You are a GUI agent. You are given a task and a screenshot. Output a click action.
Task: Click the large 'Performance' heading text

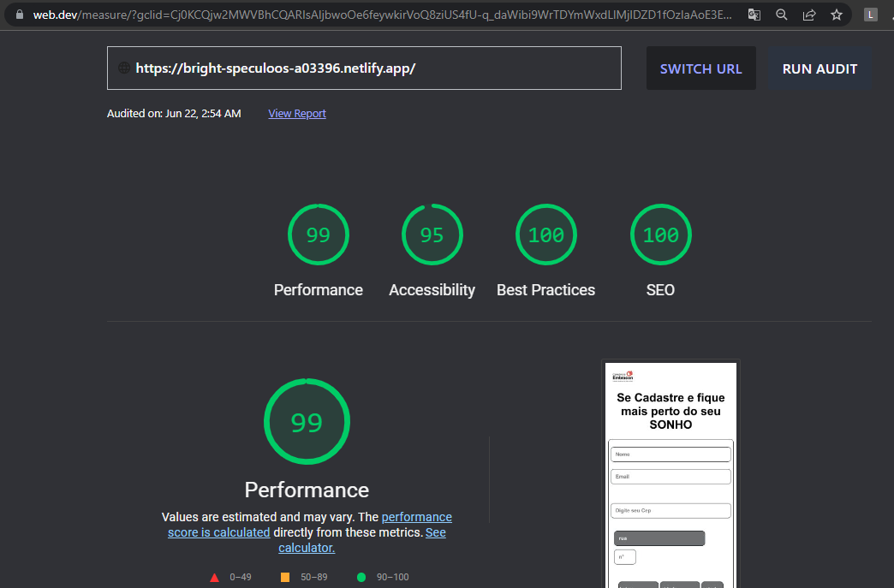[307, 490]
